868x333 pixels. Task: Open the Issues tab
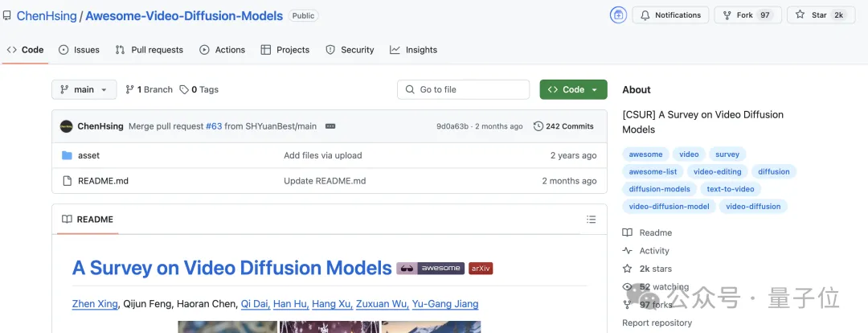(79, 50)
